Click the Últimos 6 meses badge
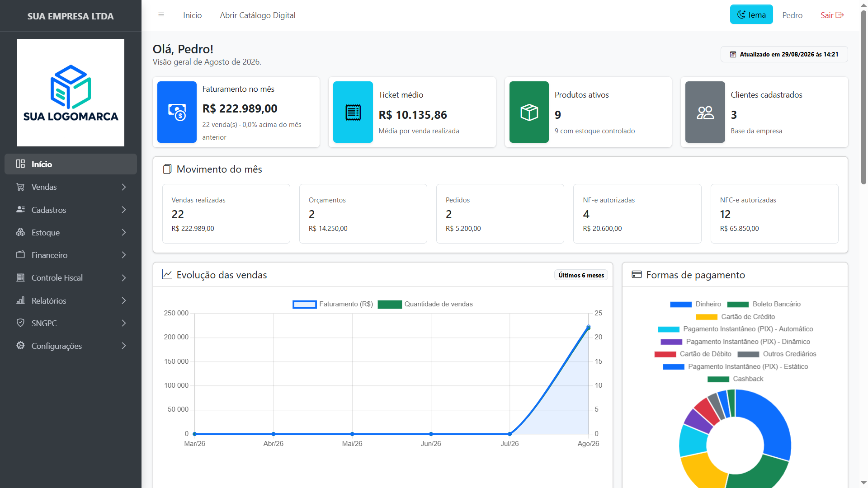This screenshot has height=488, width=868. pos(581,275)
